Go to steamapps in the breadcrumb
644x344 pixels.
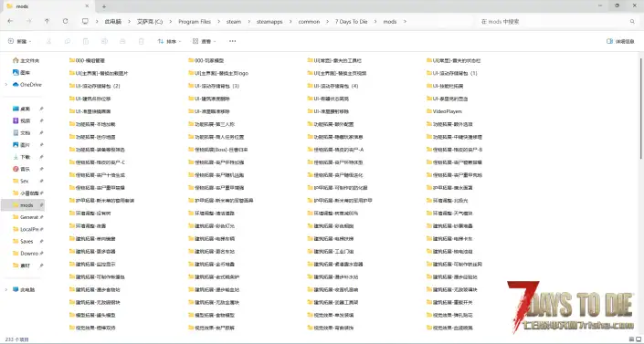(x=269, y=21)
